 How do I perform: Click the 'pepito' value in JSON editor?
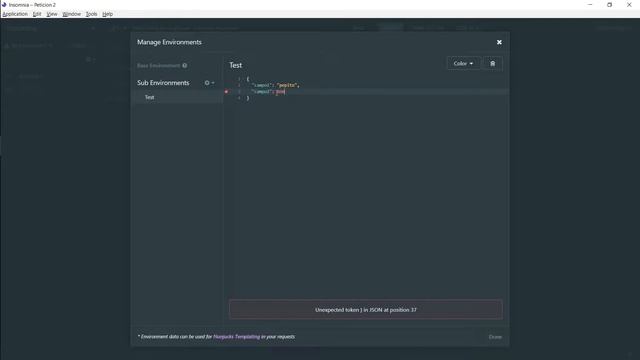click(x=287, y=85)
